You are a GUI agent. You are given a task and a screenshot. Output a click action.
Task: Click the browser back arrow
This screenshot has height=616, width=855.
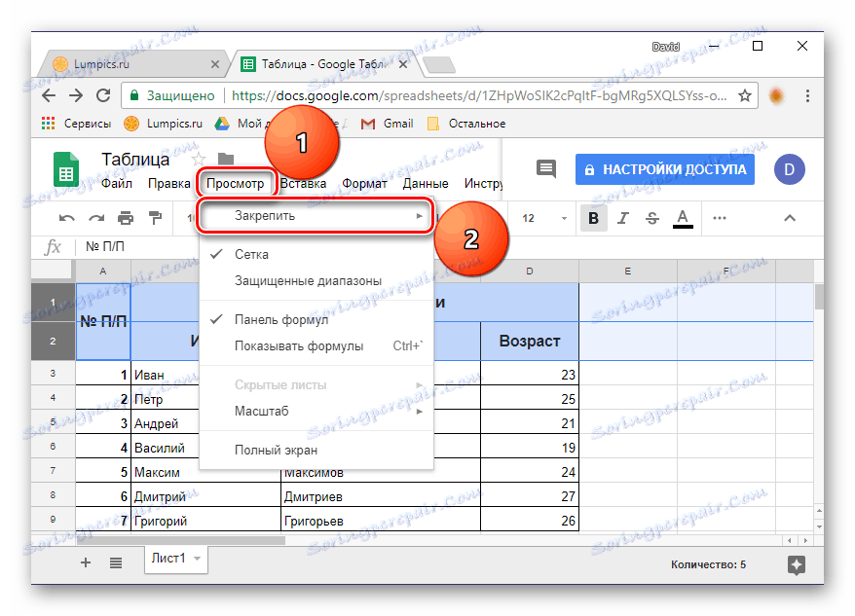click(49, 96)
